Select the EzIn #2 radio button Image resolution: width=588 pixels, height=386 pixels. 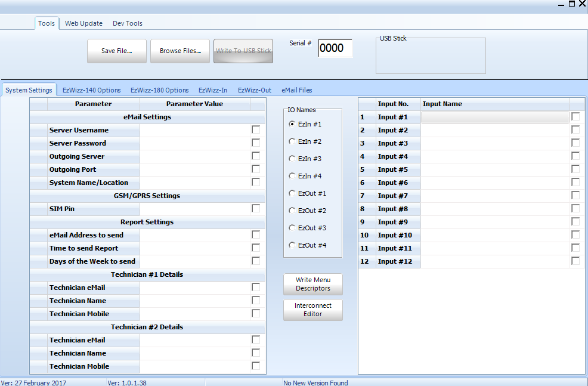point(292,141)
